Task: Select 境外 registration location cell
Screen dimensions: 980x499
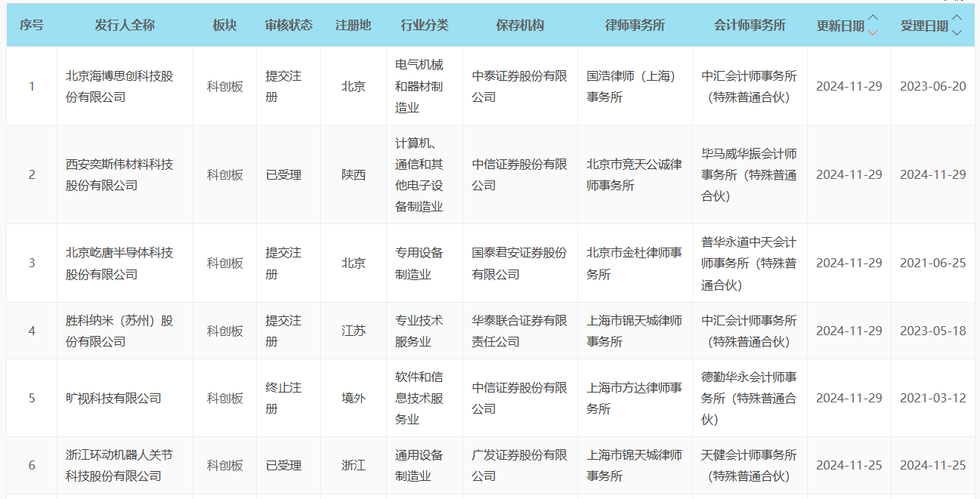Action: 354,398
